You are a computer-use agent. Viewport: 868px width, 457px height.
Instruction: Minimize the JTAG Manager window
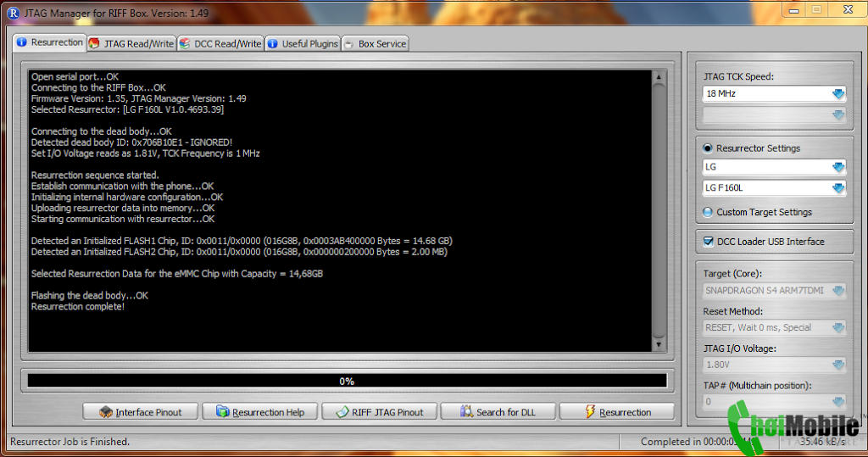pos(793,10)
